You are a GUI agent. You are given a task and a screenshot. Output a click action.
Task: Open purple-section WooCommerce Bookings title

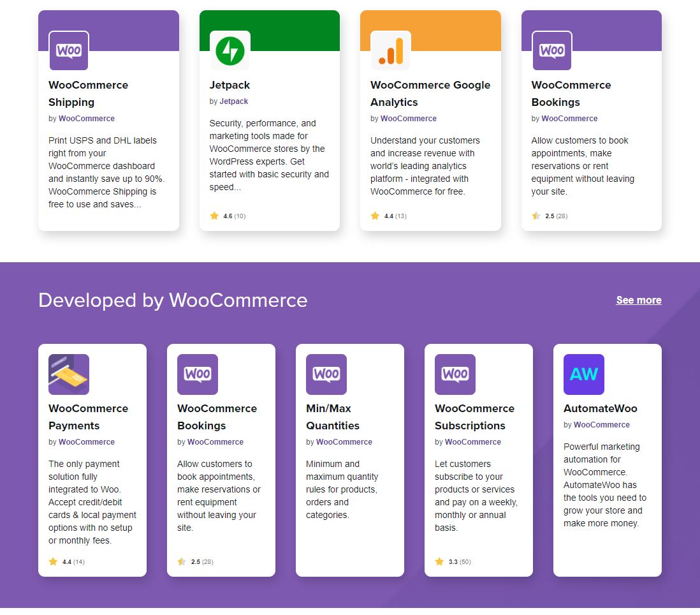click(x=217, y=417)
